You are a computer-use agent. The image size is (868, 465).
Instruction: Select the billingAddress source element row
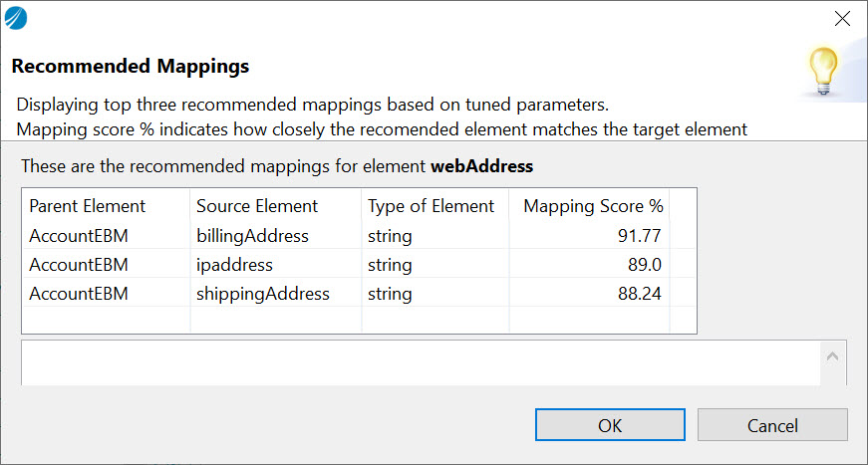point(252,236)
